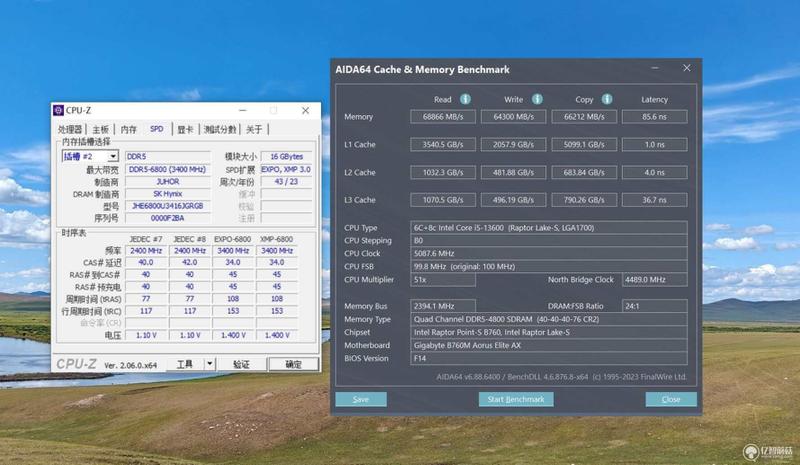Screen dimensions: 800x465
Task: Select the SPD tab in CPU-Z
Action: (157, 129)
